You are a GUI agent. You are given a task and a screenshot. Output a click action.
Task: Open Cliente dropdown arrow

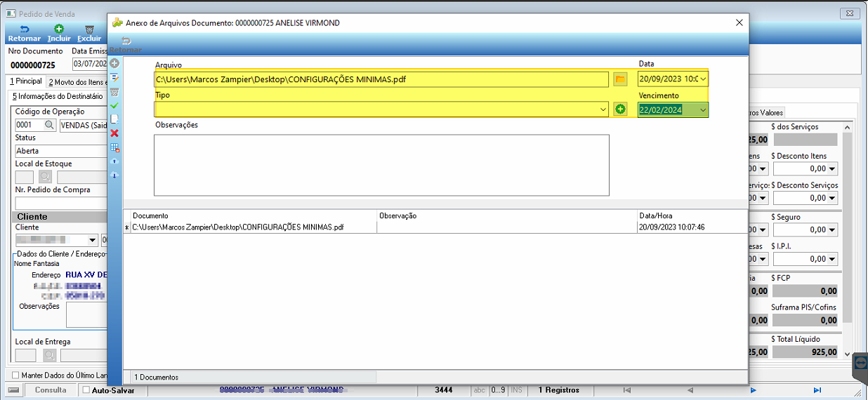[x=92, y=240]
